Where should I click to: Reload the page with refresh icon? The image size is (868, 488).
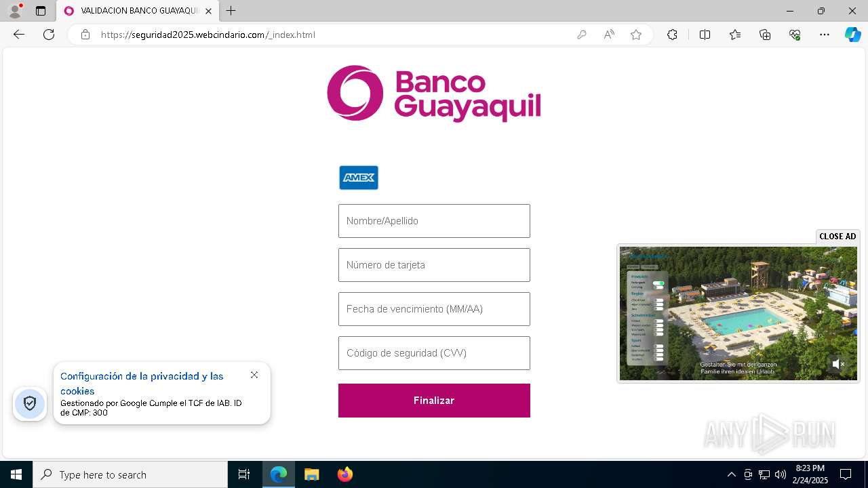[x=49, y=35]
